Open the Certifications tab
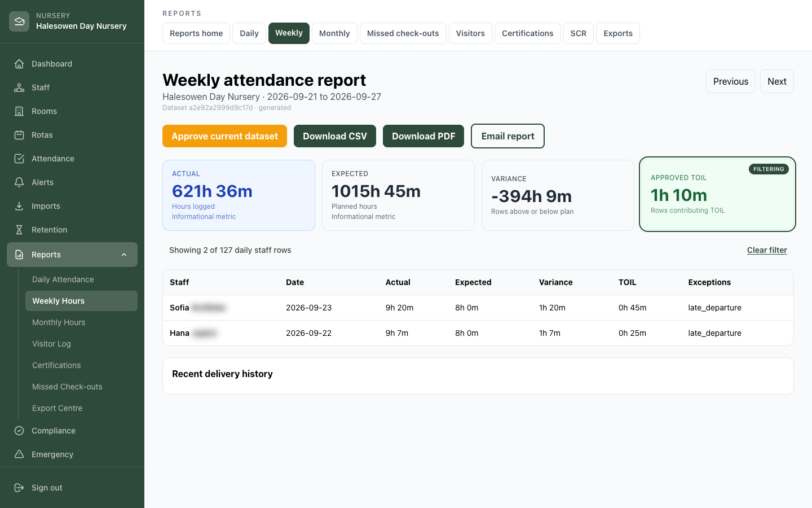Image resolution: width=812 pixels, height=508 pixels. [x=528, y=33]
